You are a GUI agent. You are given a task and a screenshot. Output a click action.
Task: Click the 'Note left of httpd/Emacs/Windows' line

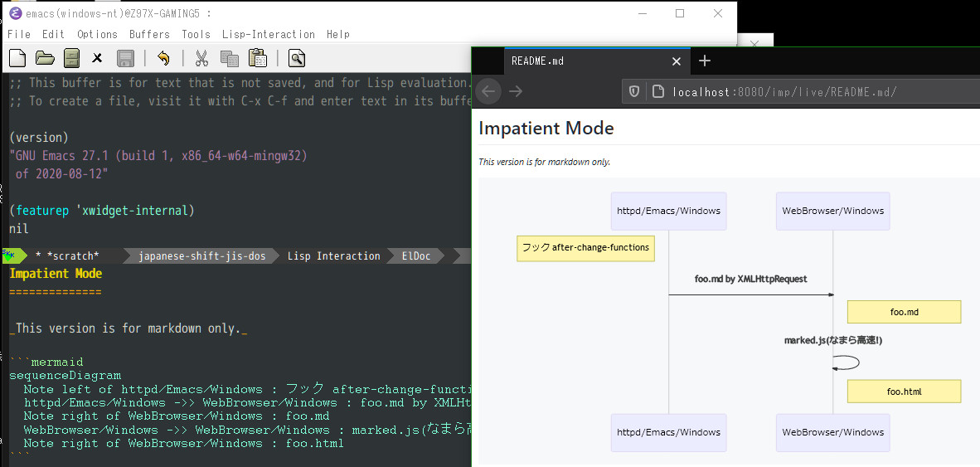(x=247, y=389)
